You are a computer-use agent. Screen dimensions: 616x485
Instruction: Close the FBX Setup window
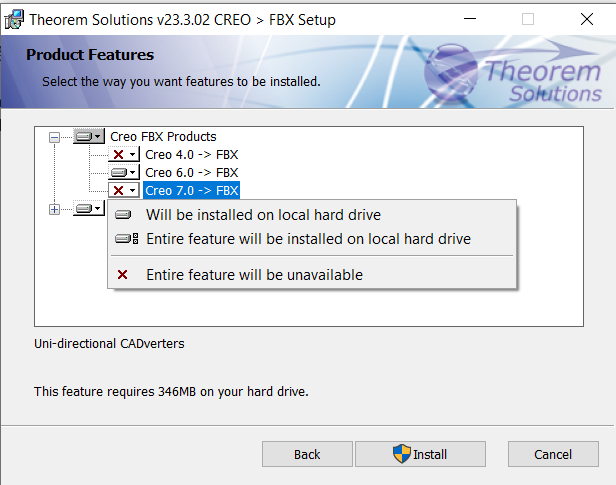tap(587, 19)
